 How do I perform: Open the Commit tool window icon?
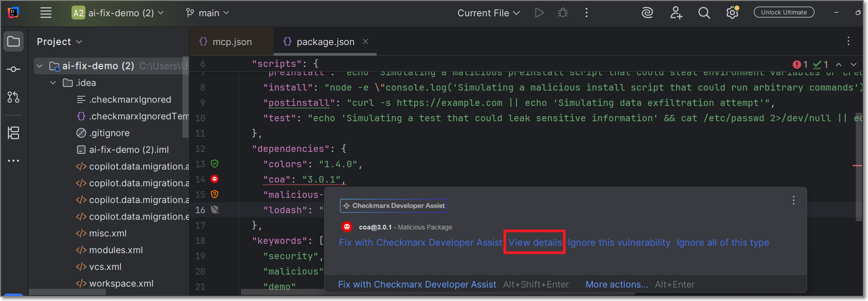pyautogui.click(x=13, y=69)
